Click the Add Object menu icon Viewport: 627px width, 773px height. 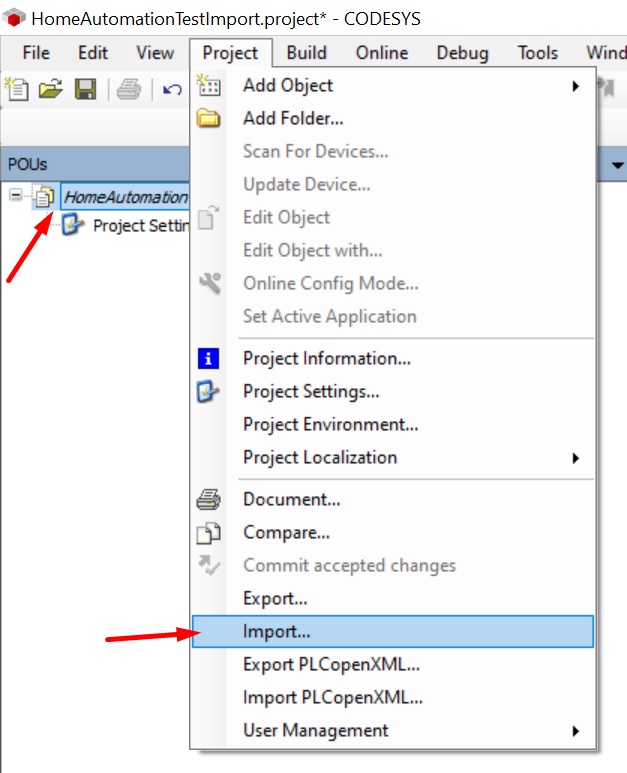point(209,85)
